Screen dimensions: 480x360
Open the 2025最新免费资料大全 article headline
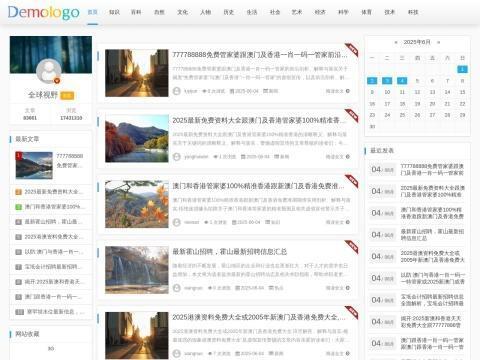[x=259, y=120]
